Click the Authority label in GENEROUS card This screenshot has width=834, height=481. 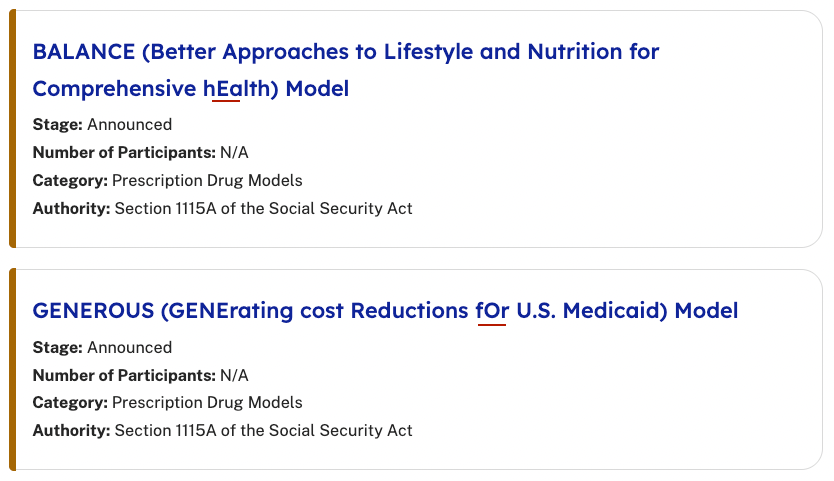pyautogui.click(x=71, y=431)
